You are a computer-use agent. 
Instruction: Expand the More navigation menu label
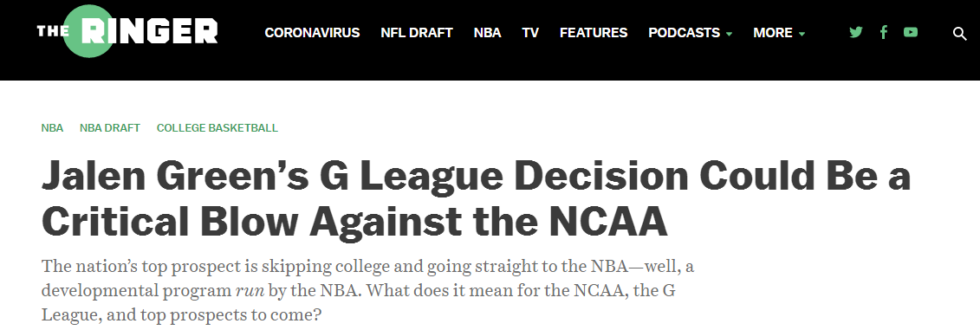click(773, 33)
